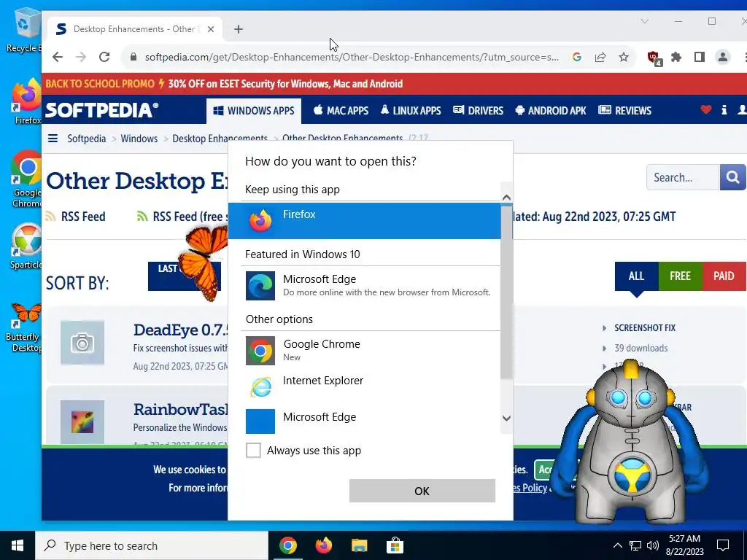747x560 pixels.
Task: Filter listings by FREE
Action: click(681, 276)
